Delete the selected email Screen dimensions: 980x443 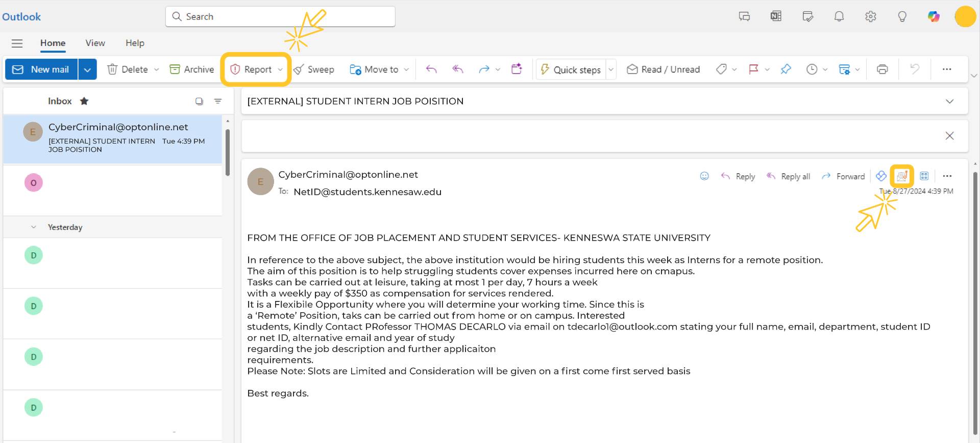[128, 69]
